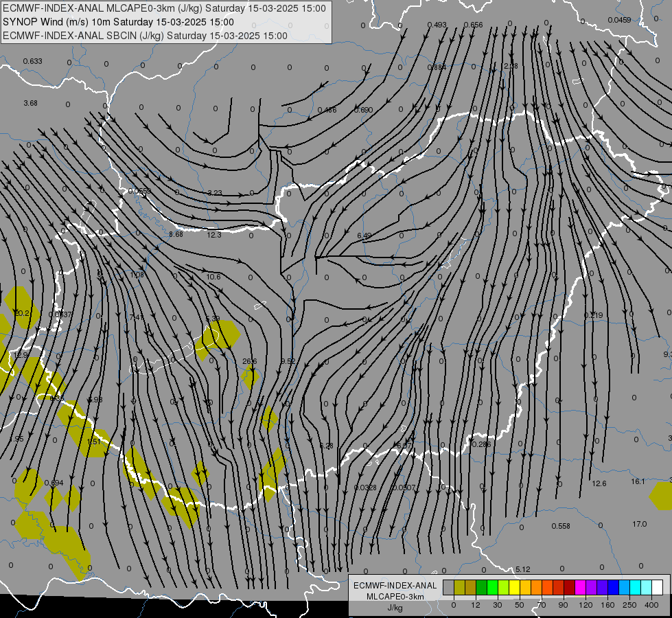Click the 16.1 value on the map
Screen dimensions: 672x618
click(x=638, y=481)
